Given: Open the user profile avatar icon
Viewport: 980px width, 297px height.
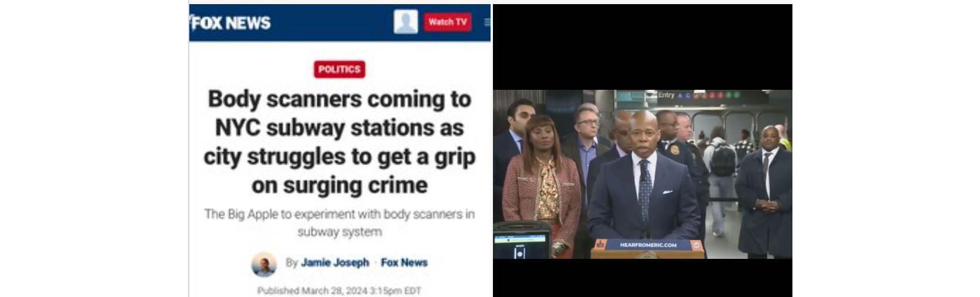Looking at the screenshot, I should tap(406, 22).
